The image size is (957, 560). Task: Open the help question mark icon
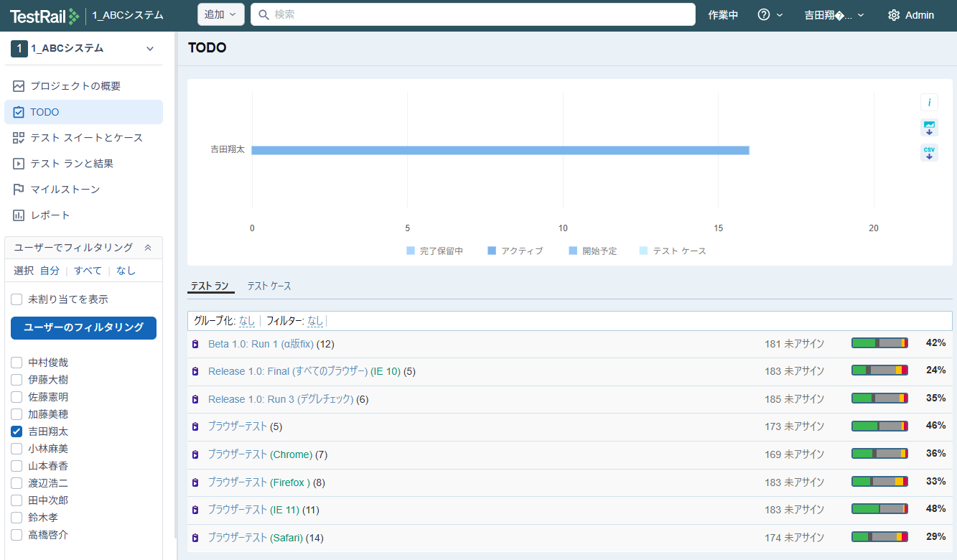764,15
